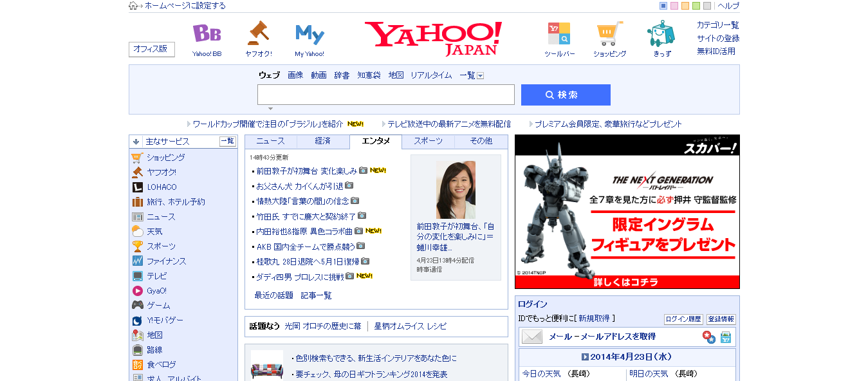Click the スカパー robot figure banner ad
Viewport: 868px width, 381px height.
[x=627, y=212]
